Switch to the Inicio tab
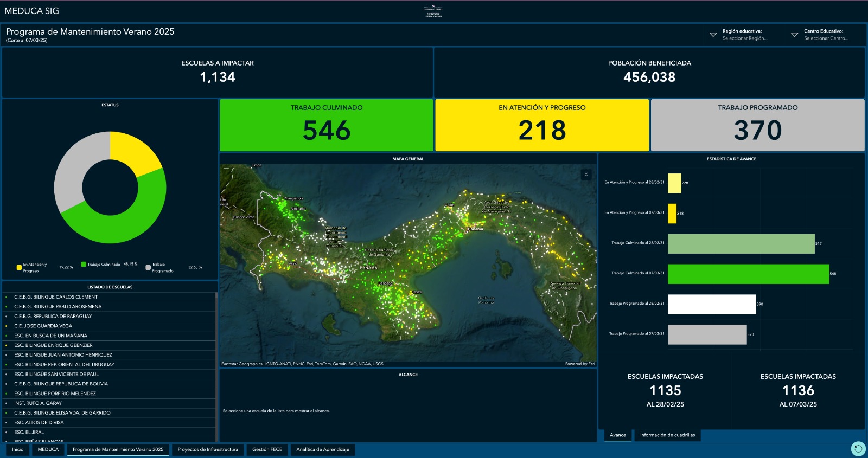The width and height of the screenshot is (868, 458). point(18,449)
